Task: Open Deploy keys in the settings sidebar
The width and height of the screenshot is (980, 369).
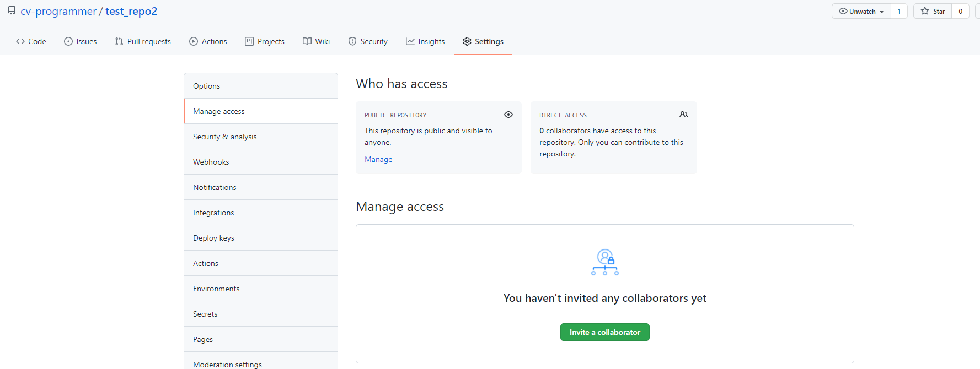Action: click(x=213, y=238)
